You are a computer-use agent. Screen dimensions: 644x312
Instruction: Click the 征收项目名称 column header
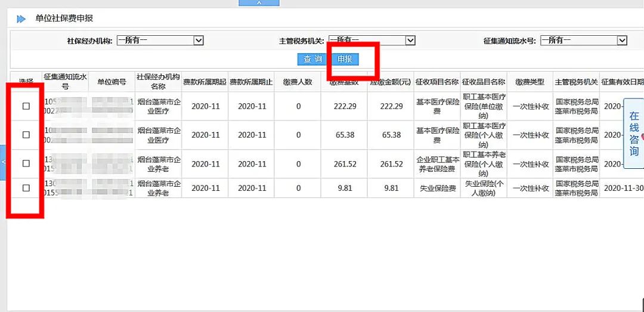[x=437, y=82]
